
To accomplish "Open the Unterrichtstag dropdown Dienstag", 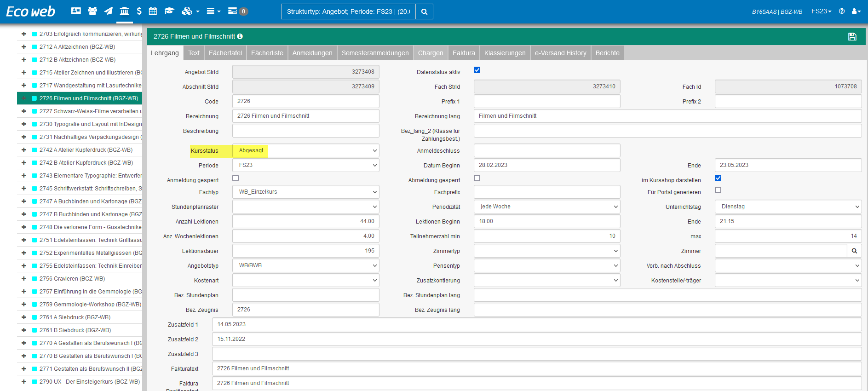I will coord(788,207).
